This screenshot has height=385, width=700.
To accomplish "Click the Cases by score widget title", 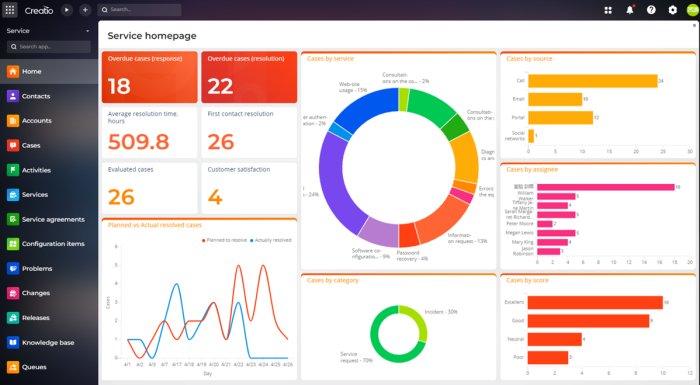I will (527, 280).
